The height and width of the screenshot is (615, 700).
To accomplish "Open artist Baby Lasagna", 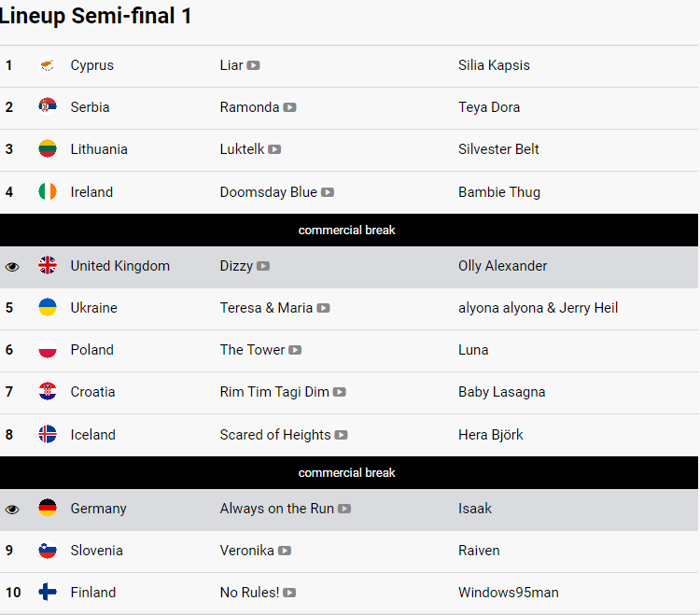I will coord(502,392).
